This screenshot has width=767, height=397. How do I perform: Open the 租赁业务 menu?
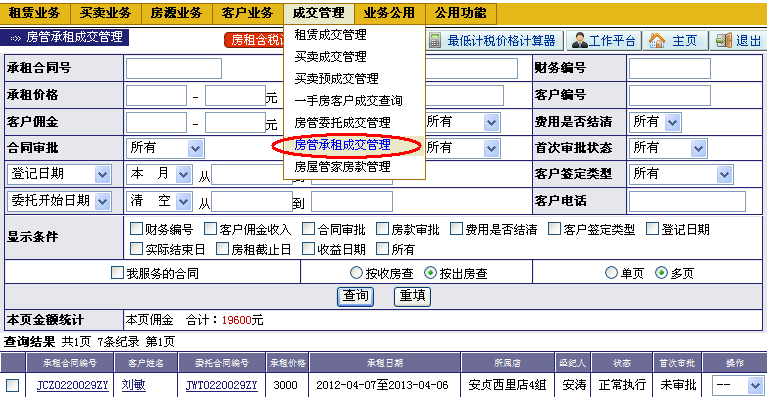point(35,13)
